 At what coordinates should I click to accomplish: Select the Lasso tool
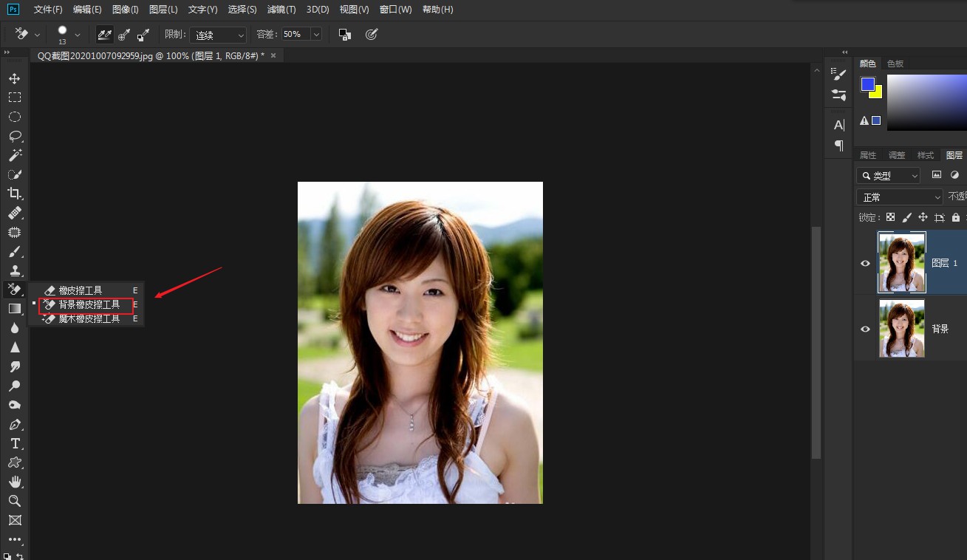[14, 136]
